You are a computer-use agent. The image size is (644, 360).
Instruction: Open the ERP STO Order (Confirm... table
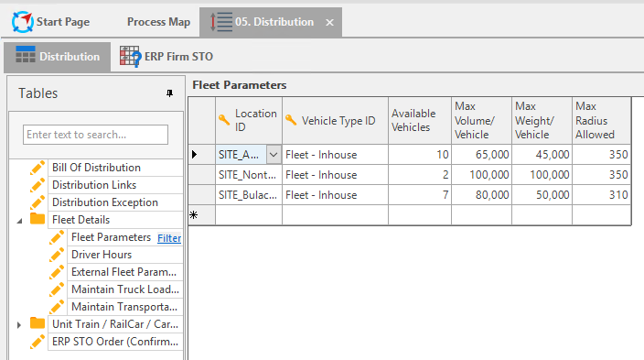(x=115, y=342)
